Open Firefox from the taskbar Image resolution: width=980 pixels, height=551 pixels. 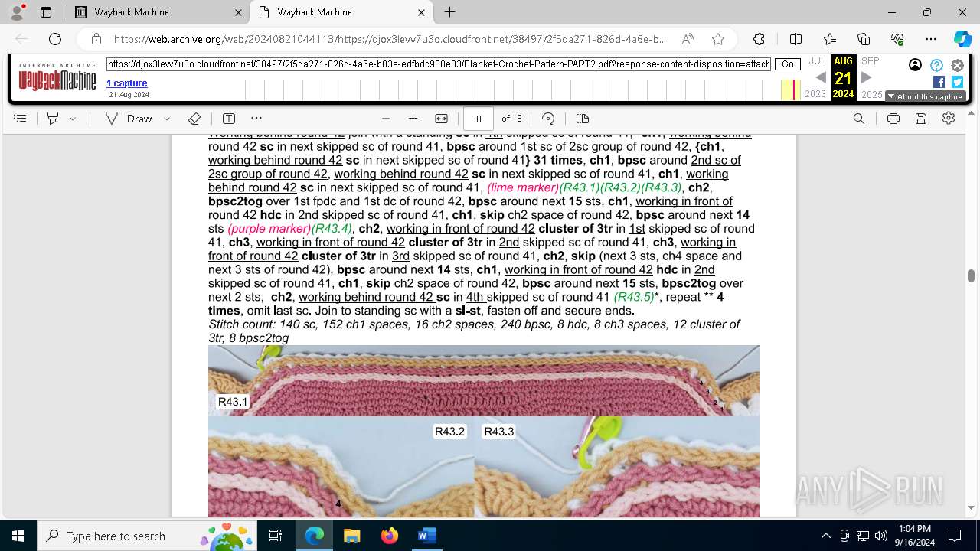pyautogui.click(x=390, y=536)
